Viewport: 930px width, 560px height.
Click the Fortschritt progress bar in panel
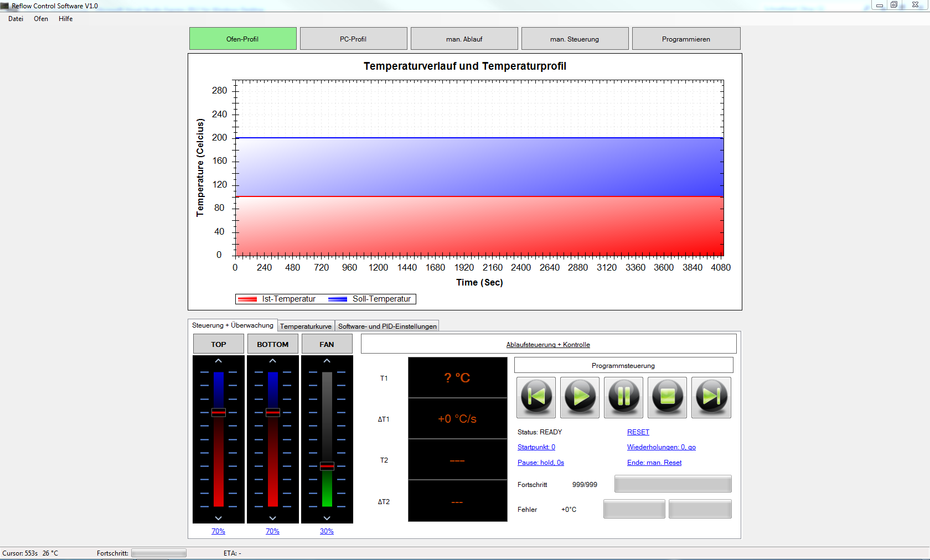pos(673,484)
